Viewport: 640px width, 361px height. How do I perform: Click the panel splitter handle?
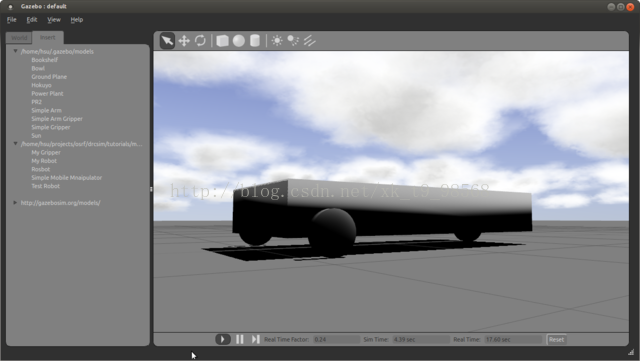(x=151, y=189)
